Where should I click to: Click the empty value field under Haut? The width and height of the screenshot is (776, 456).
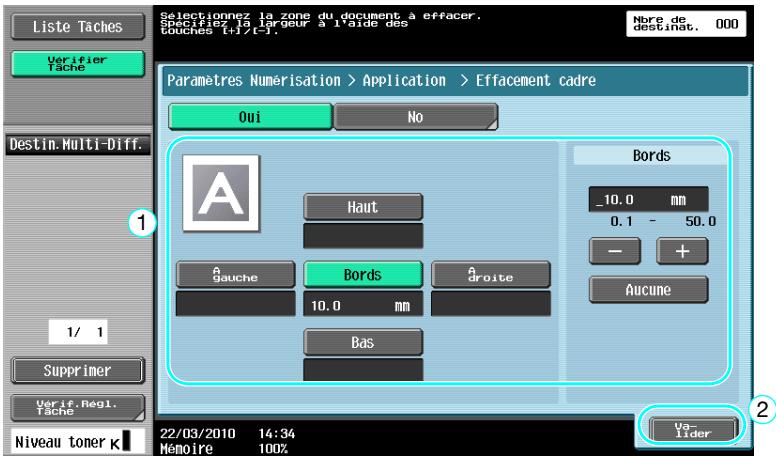click(363, 236)
